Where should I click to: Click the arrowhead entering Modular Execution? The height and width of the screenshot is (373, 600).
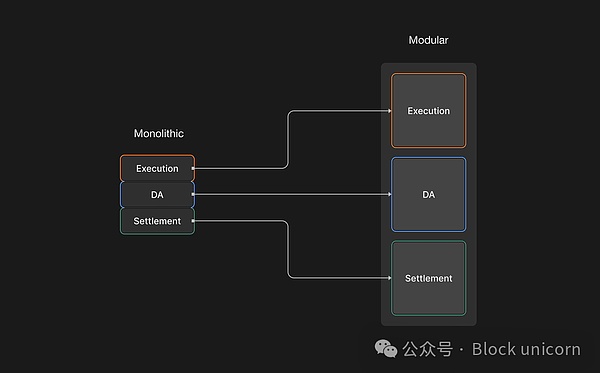point(390,111)
